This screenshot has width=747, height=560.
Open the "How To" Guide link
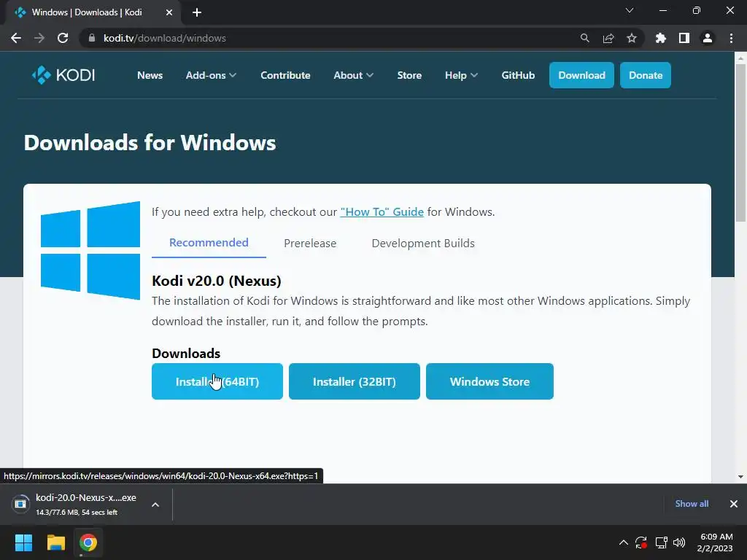tap(382, 212)
